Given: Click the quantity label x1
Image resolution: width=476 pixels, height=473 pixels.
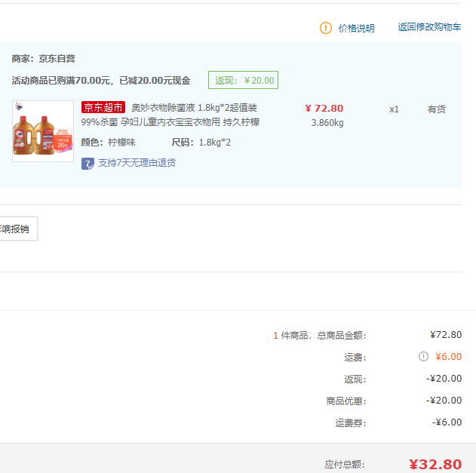Looking at the screenshot, I should (x=394, y=109).
